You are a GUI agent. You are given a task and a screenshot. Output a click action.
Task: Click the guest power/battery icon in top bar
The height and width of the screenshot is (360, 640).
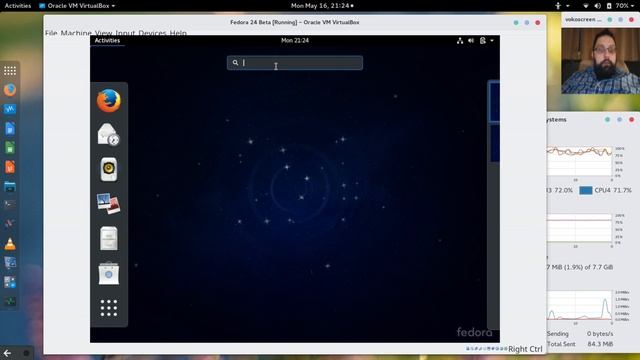tap(483, 40)
